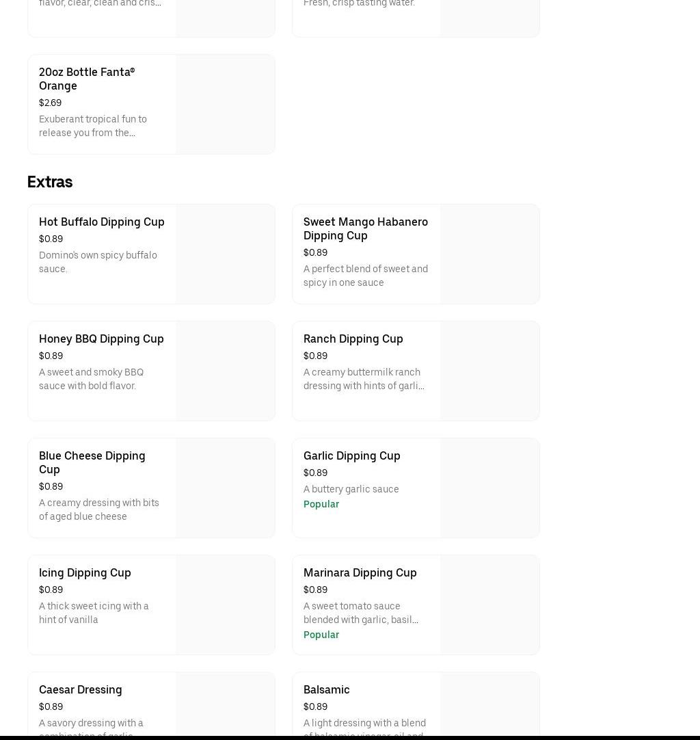
Task: Select the Garlic Dipping Cup title
Action: [351, 455]
